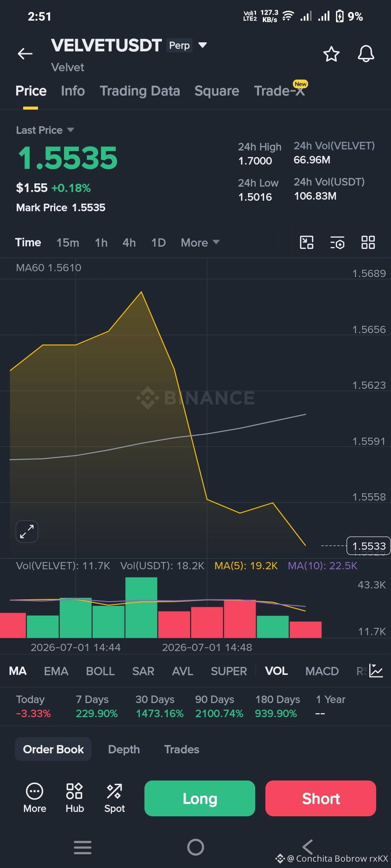Expand More timeframes dropdown
Image resolution: width=391 pixels, height=868 pixels.
[x=200, y=242]
